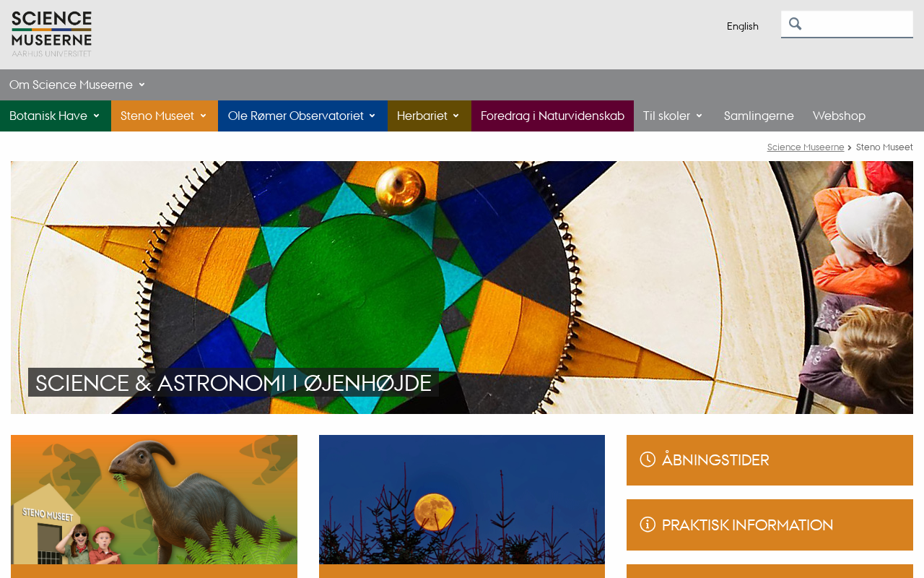924x578 pixels.
Task: Expand the Ole Rømer Observatoriet chevron
Action: [x=372, y=116]
